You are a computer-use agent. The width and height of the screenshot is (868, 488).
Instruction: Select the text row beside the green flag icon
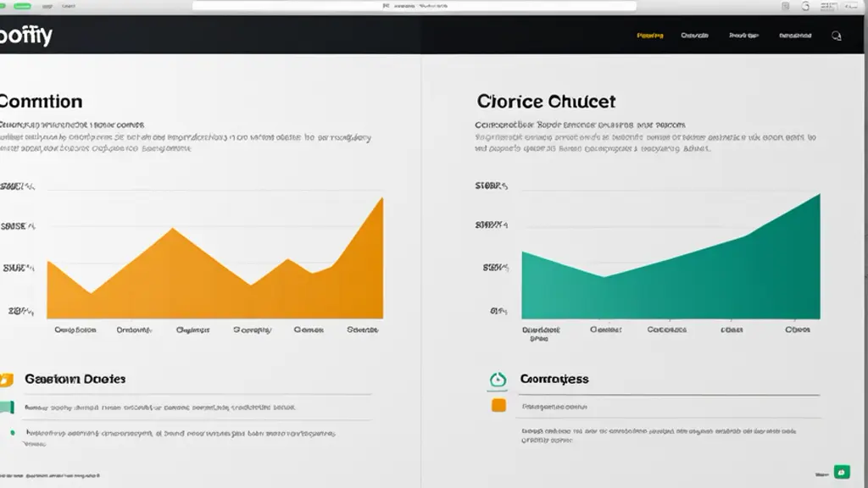coord(160,408)
